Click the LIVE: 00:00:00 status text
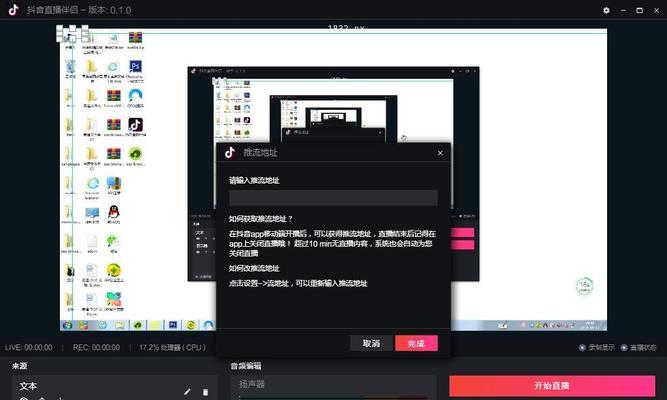 pos(29,348)
